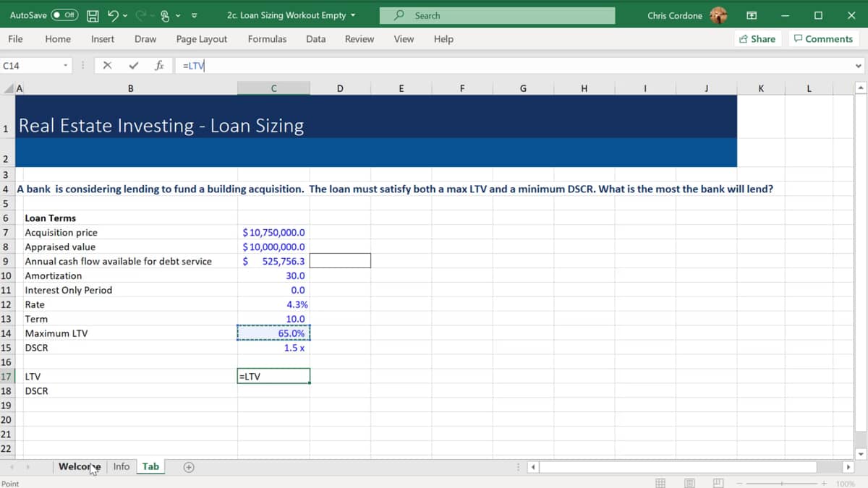Select row 9 header
The image size is (868, 488).
(6, 261)
